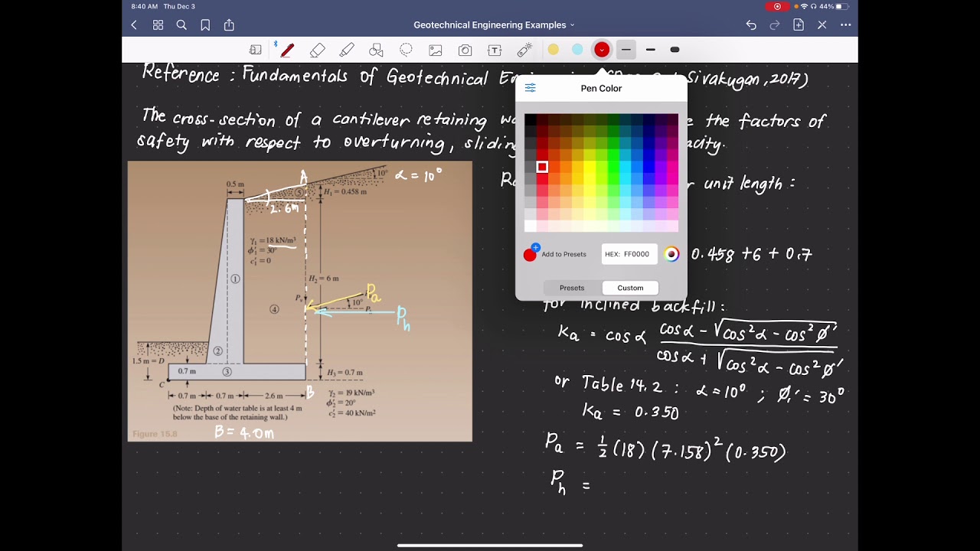
Task: Open the document title dropdown
Action: coord(494,25)
